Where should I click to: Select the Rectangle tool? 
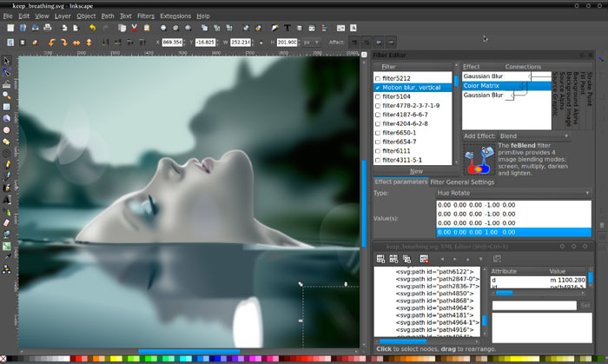(x=7, y=107)
